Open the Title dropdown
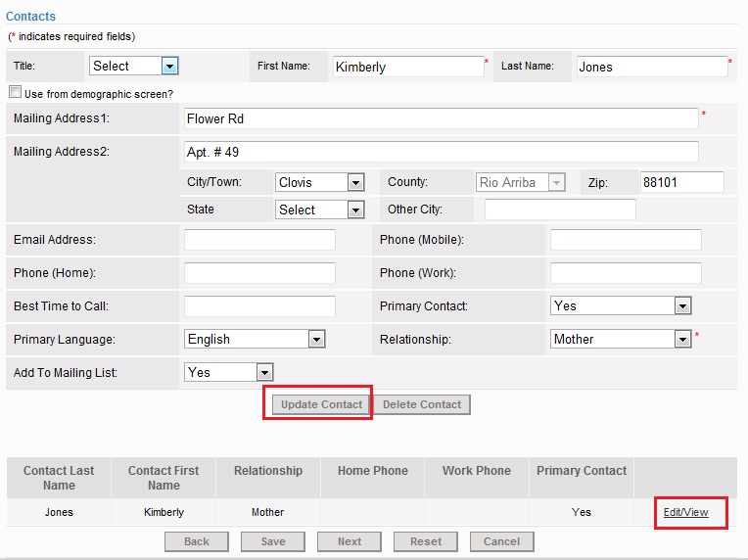748x560 pixels. click(133, 66)
